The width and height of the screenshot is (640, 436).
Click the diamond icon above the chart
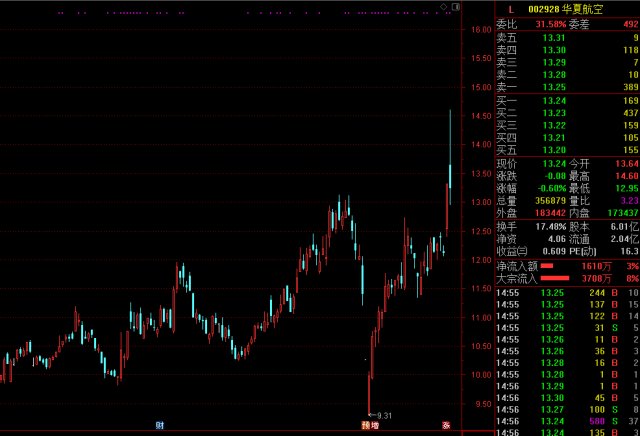click(x=444, y=7)
